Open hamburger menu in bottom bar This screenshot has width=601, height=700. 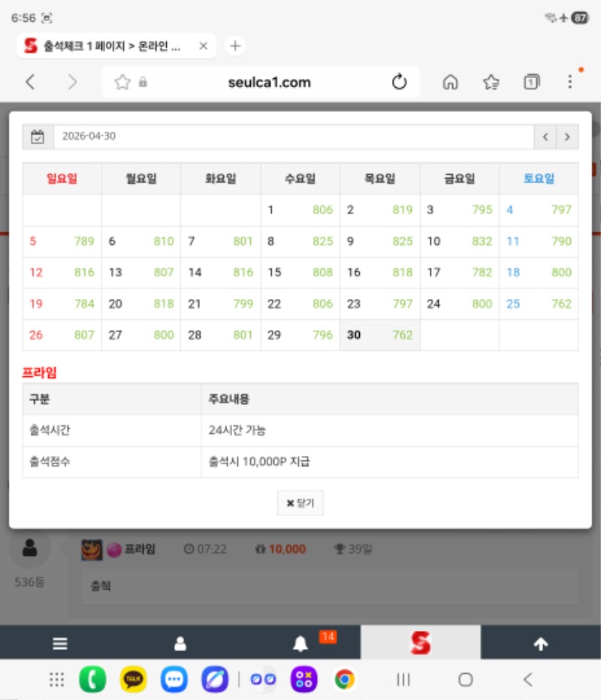(60, 644)
